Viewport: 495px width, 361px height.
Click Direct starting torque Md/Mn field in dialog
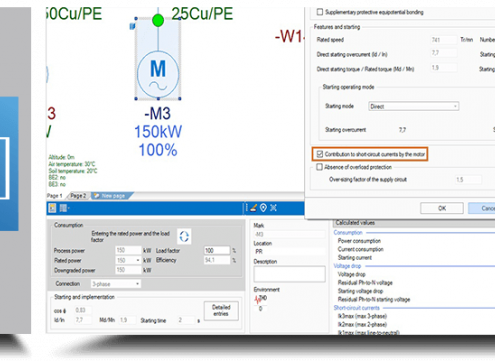[443, 68]
